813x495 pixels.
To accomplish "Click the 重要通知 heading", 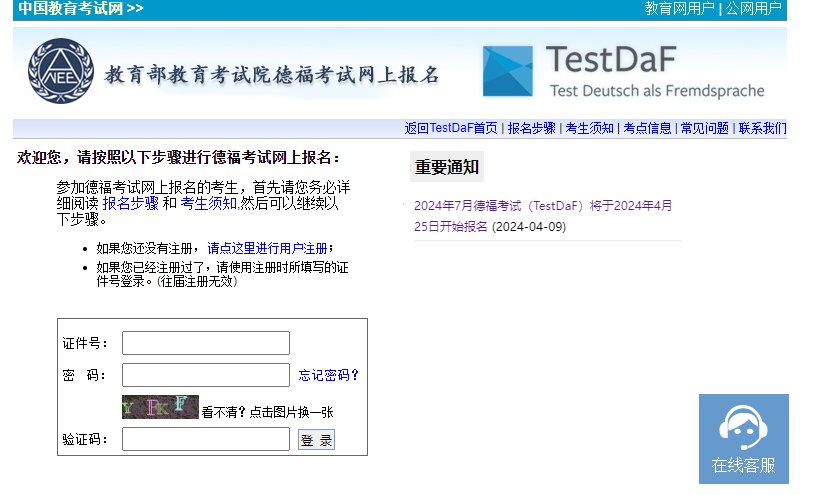I will click(x=447, y=167).
